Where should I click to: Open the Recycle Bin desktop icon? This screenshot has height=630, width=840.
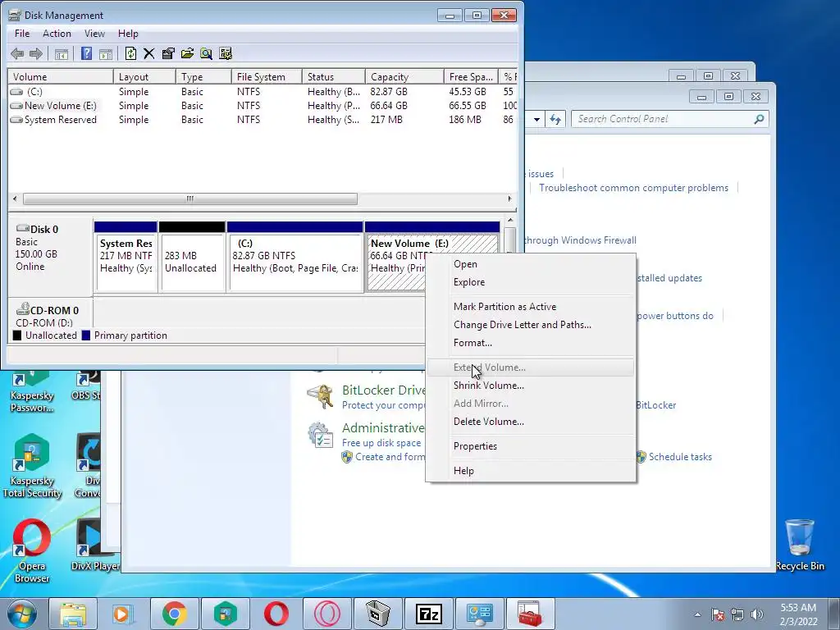pyautogui.click(x=800, y=546)
